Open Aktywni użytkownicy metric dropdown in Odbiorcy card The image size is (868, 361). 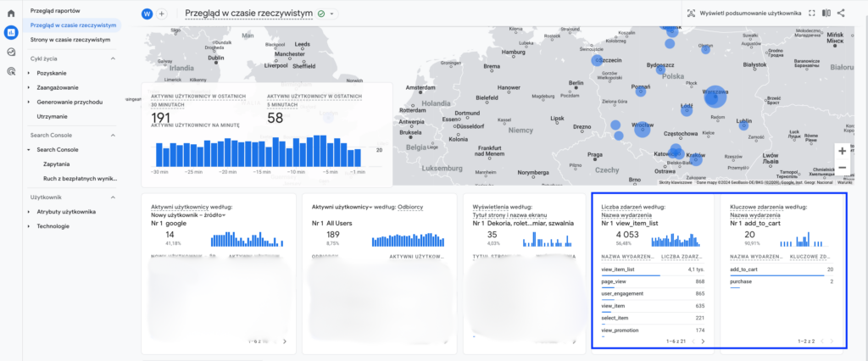click(342, 207)
